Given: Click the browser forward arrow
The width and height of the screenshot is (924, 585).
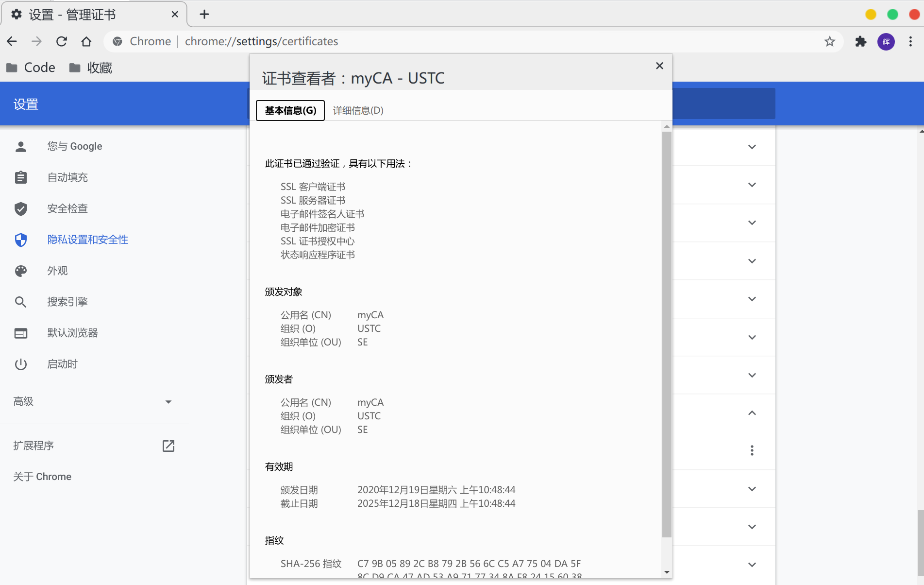Looking at the screenshot, I should pyautogui.click(x=36, y=42).
